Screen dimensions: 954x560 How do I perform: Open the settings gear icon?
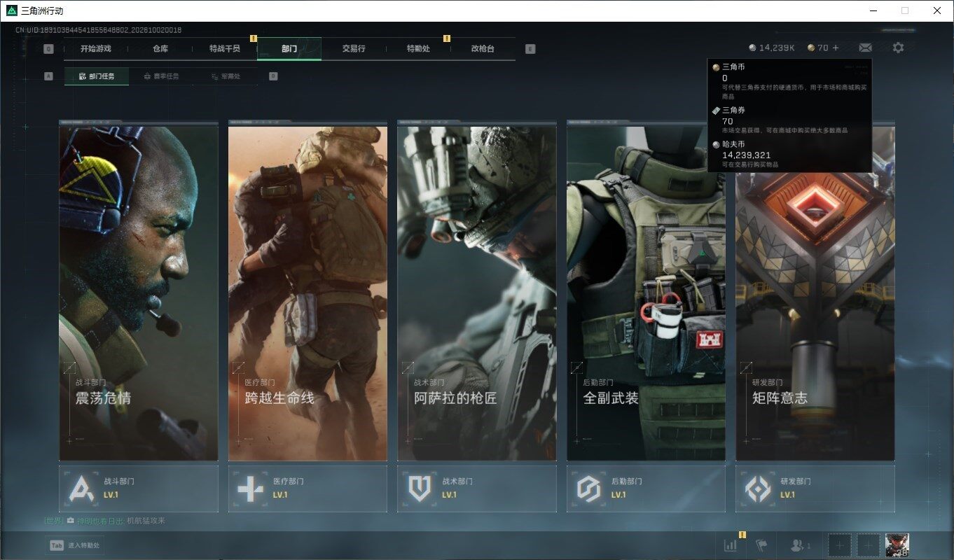point(898,48)
